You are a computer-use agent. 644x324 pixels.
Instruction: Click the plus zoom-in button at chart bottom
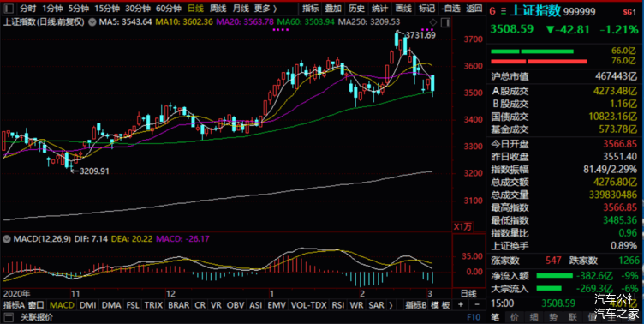(x=461, y=304)
